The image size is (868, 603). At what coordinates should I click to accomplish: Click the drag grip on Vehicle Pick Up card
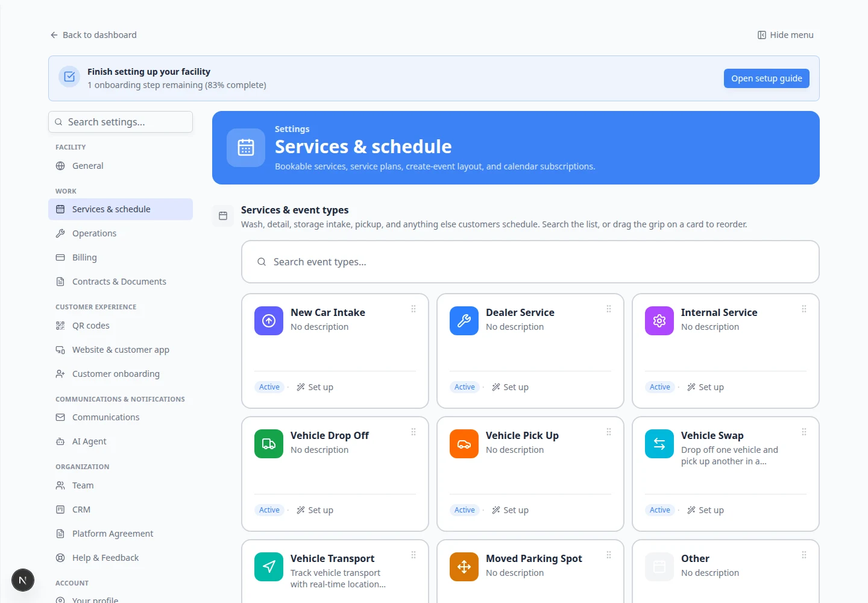click(x=609, y=432)
